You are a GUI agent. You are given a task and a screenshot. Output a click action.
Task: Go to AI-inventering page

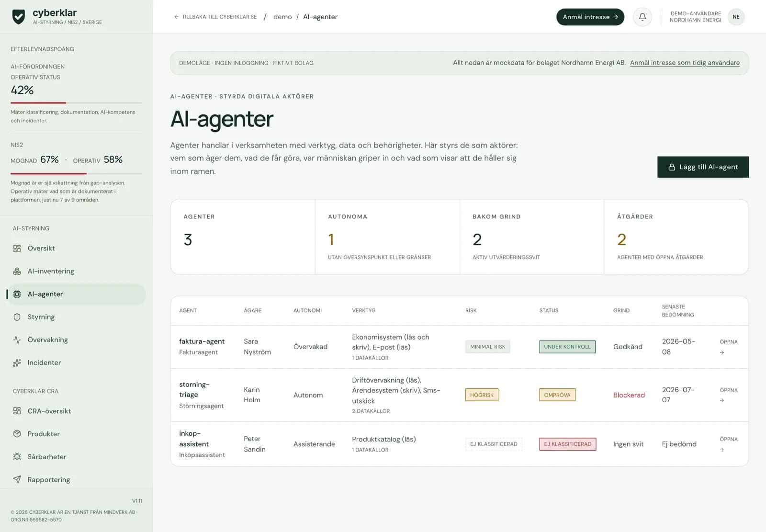click(x=77, y=271)
